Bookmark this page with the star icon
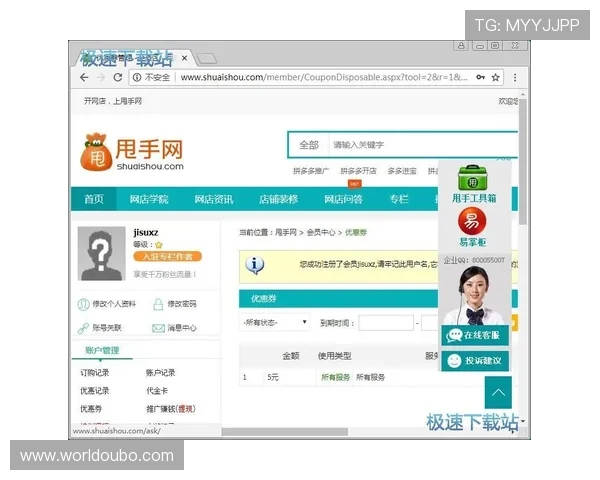 point(496,77)
